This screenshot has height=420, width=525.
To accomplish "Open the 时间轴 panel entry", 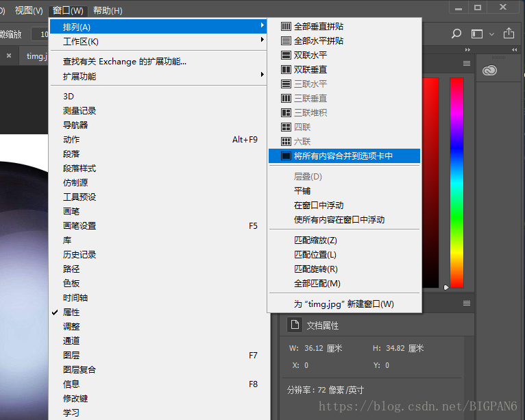I will click(160, 298).
